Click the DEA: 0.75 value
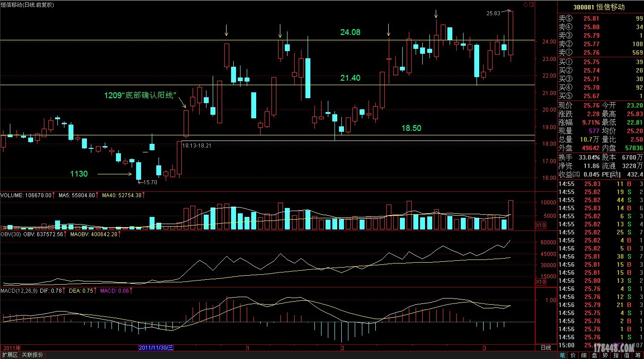Screen dimensions: 644x359 [82, 291]
